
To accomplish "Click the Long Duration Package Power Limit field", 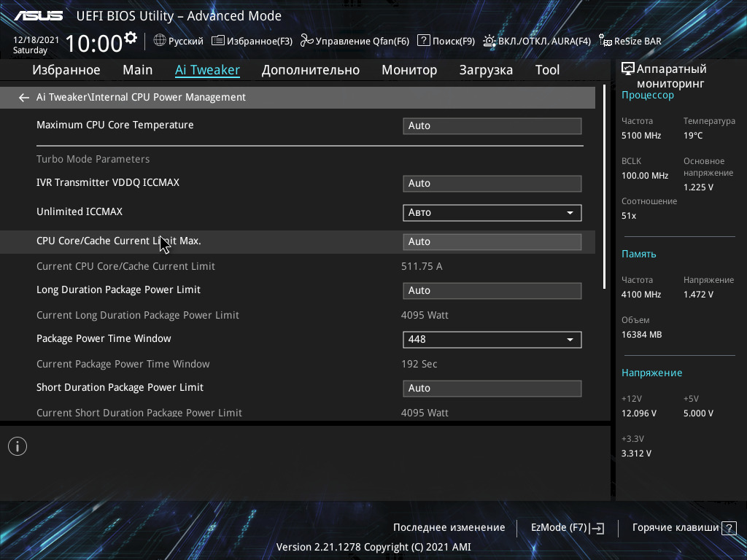I will point(492,290).
